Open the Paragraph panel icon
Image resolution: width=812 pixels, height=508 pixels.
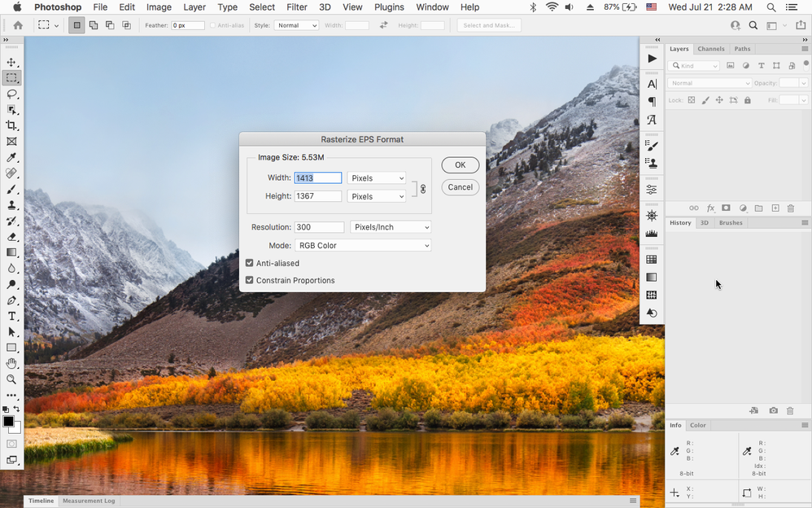652,102
